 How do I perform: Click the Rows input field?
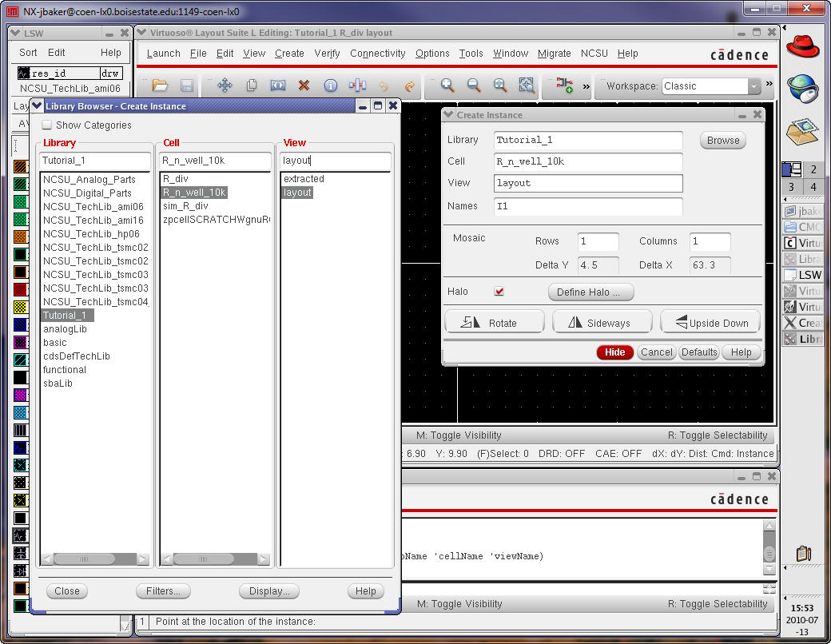click(598, 241)
